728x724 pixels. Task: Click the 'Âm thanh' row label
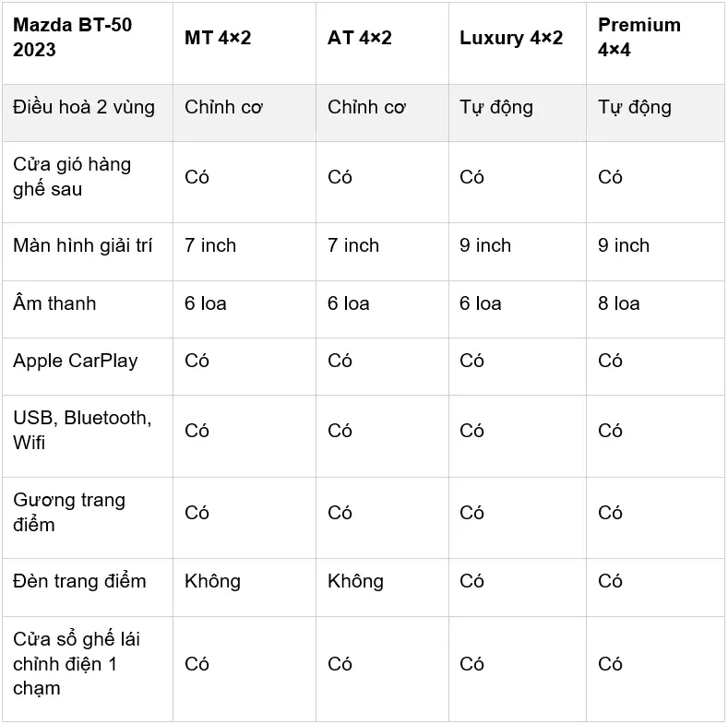(54, 303)
